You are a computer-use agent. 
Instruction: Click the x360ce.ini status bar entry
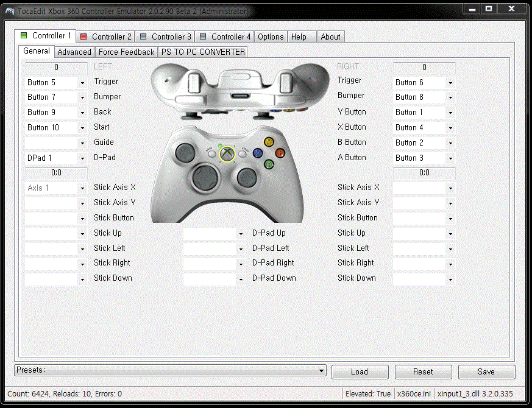coord(414,394)
